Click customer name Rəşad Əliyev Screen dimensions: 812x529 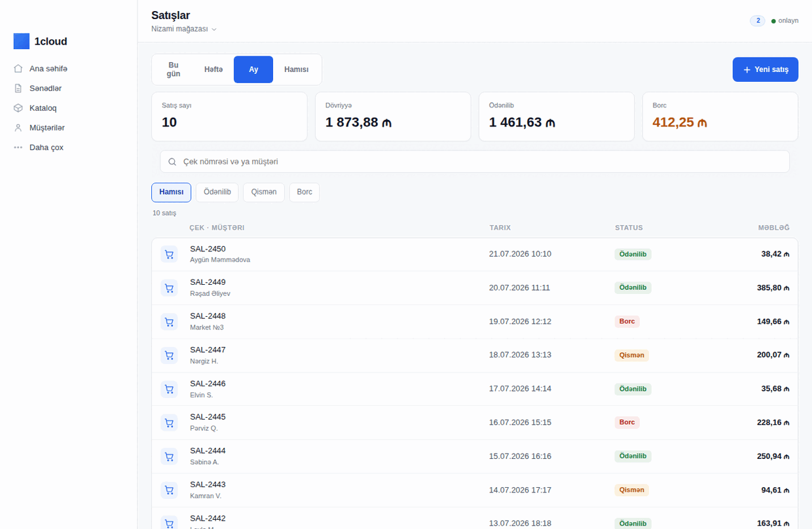[210, 294]
